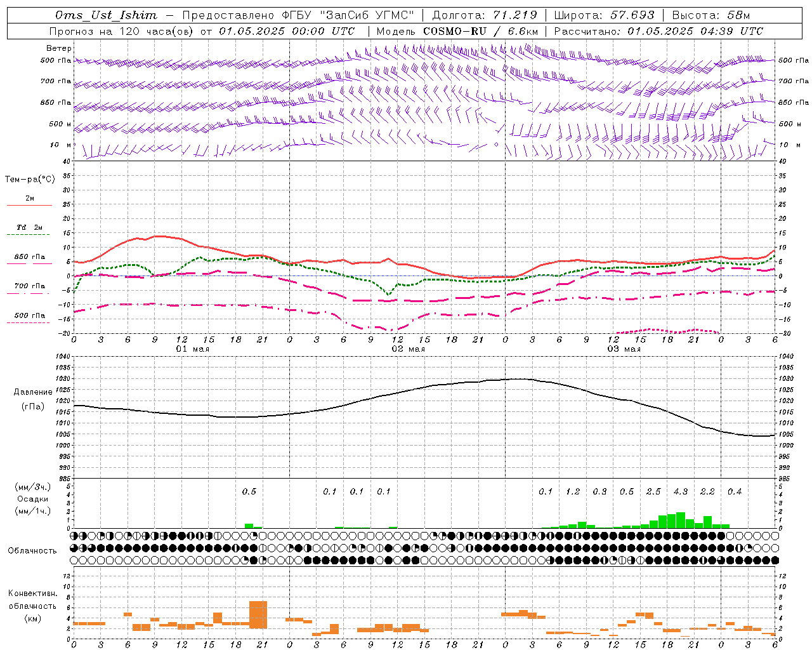Image resolution: width=812 pixels, height=650 pixels.
Task: Click the 500 гПа temperature legend entry
Action: [30, 315]
